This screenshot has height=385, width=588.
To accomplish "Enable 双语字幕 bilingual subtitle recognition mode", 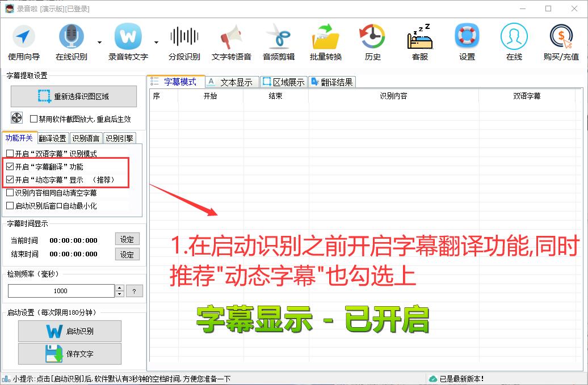I will [10, 153].
